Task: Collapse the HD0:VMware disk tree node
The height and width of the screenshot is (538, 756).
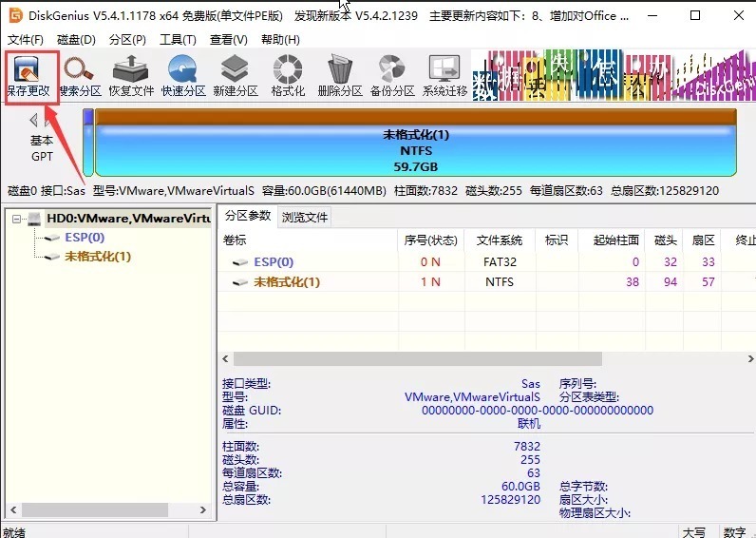Action: pos(18,219)
